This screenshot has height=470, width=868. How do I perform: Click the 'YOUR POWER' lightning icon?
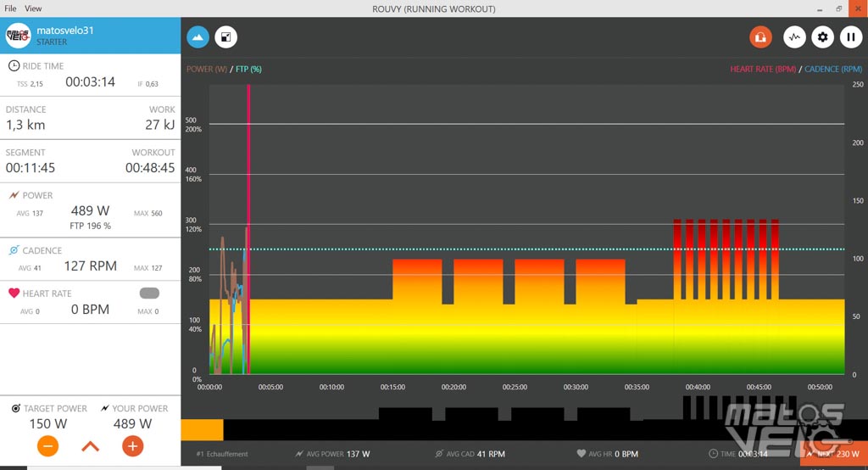click(x=104, y=408)
